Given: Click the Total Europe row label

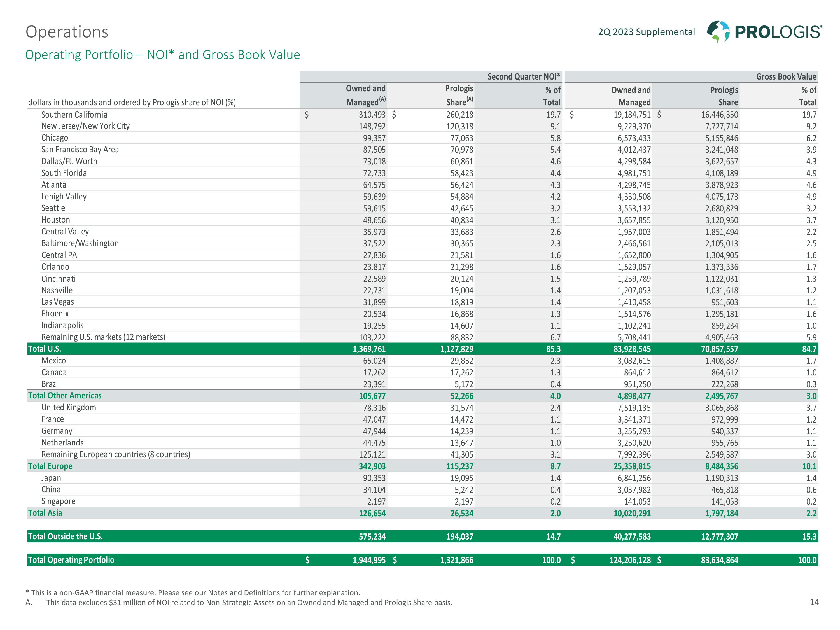Looking at the screenshot, I should click(50, 466).
